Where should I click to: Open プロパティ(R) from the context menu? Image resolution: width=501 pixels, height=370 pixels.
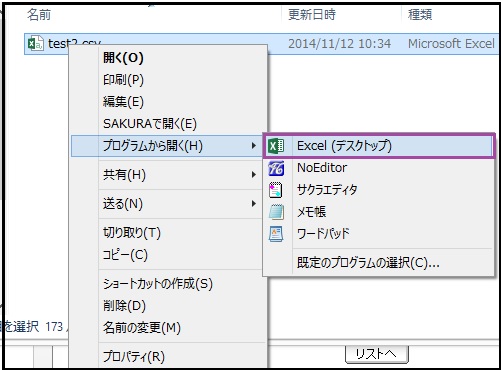(167, 357)
